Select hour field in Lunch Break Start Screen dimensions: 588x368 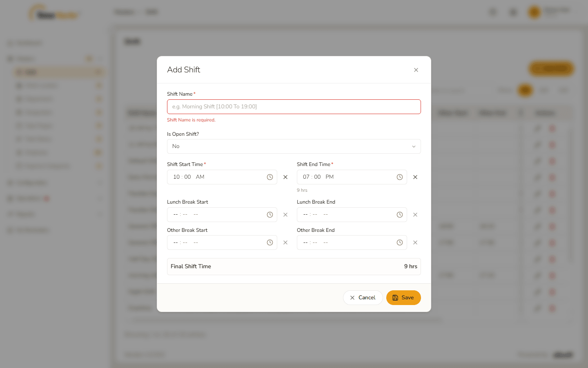click(x=176, y=215)
